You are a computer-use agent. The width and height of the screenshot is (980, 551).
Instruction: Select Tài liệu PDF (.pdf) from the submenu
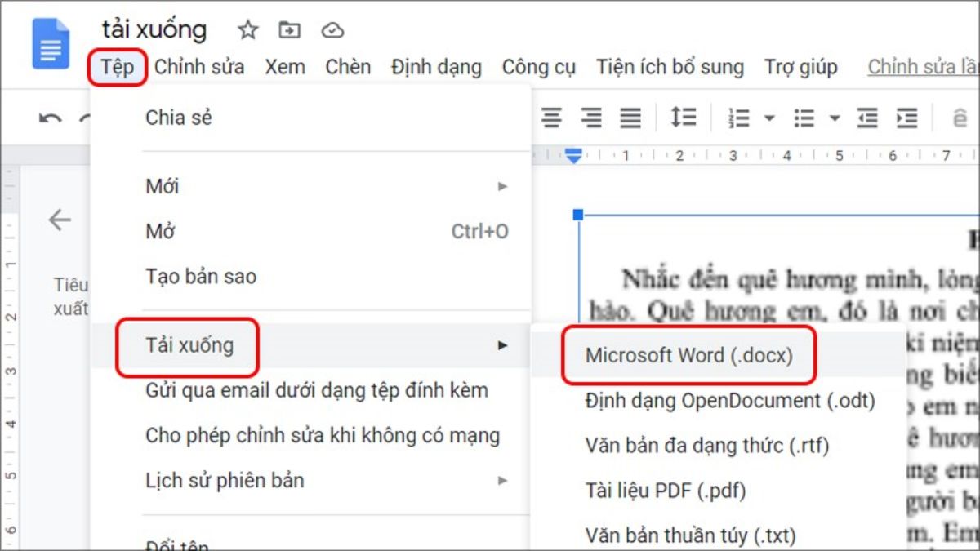(x=665, y=491)
